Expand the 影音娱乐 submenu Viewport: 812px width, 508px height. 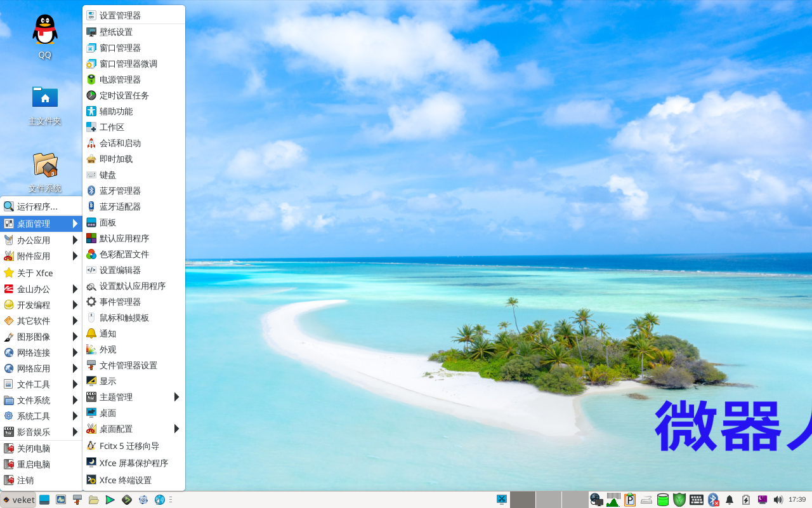coord(42,432)
